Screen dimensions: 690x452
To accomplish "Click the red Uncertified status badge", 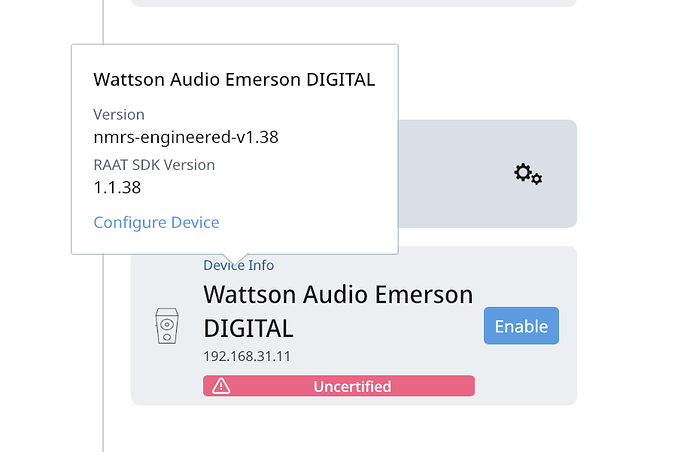I will 339,386.
